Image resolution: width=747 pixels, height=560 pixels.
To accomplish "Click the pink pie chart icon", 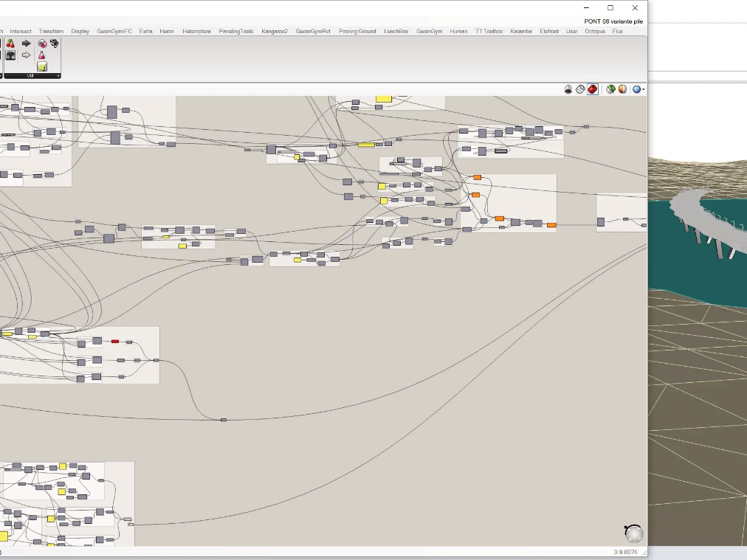I will pyautogui.click(x=42, y=44).
